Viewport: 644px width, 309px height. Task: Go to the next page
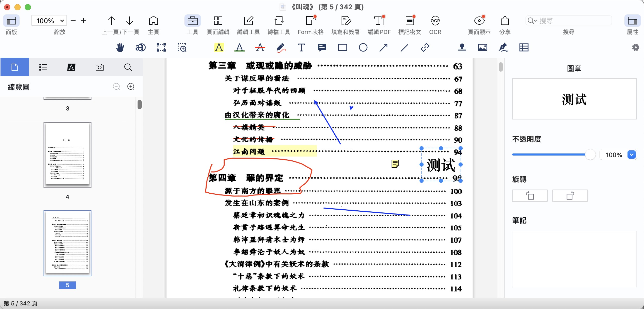point(130,21)
